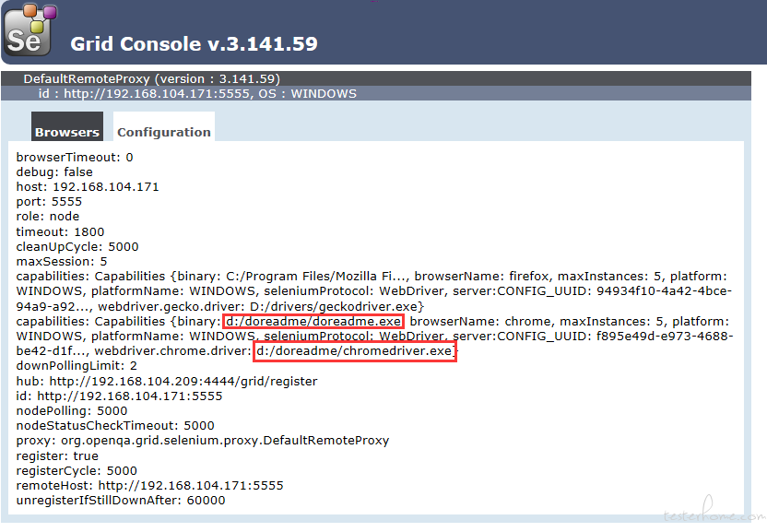Click the proxy DefaultRemoteProxy class line
The image size is (767, 532).
click(x=203, y=441)
